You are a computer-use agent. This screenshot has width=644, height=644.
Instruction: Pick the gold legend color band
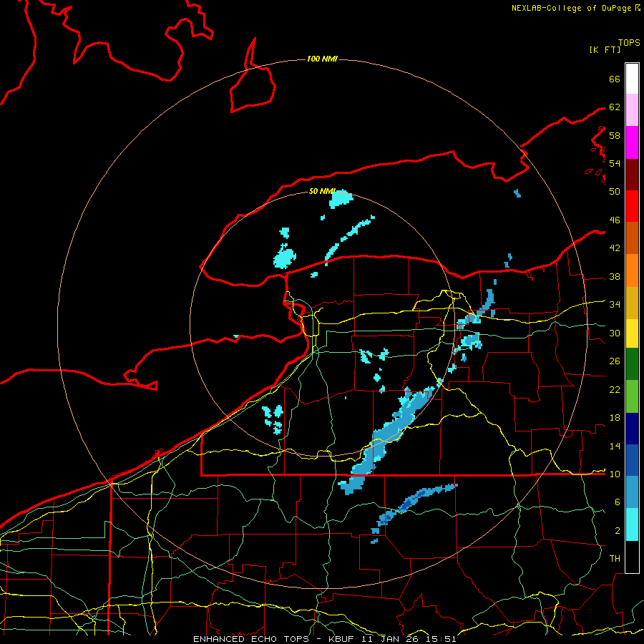(x=632, y=303)
